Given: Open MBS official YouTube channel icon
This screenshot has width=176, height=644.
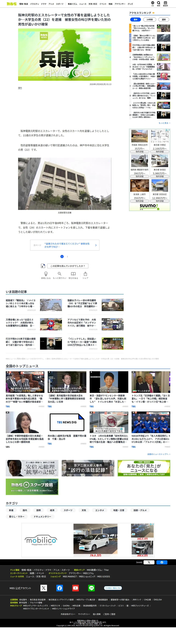Looking at the screenshot, I should pos(76,588).
